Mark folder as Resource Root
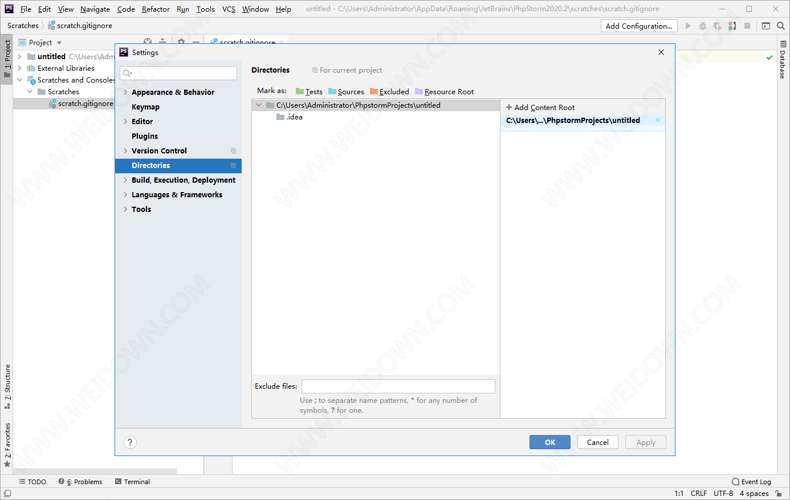Viewport: 790px width, 500px height. pos(444,91)
